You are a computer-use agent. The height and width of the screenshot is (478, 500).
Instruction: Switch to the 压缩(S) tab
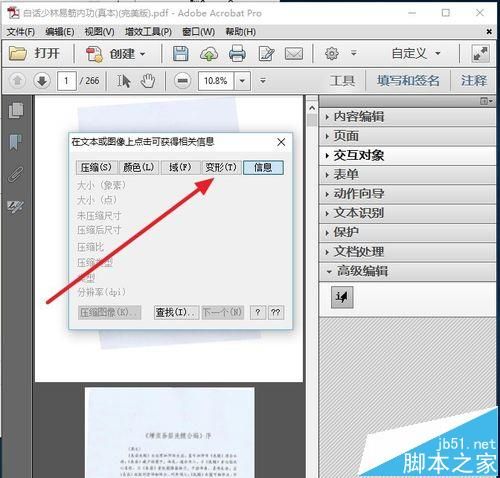(96, 167)
